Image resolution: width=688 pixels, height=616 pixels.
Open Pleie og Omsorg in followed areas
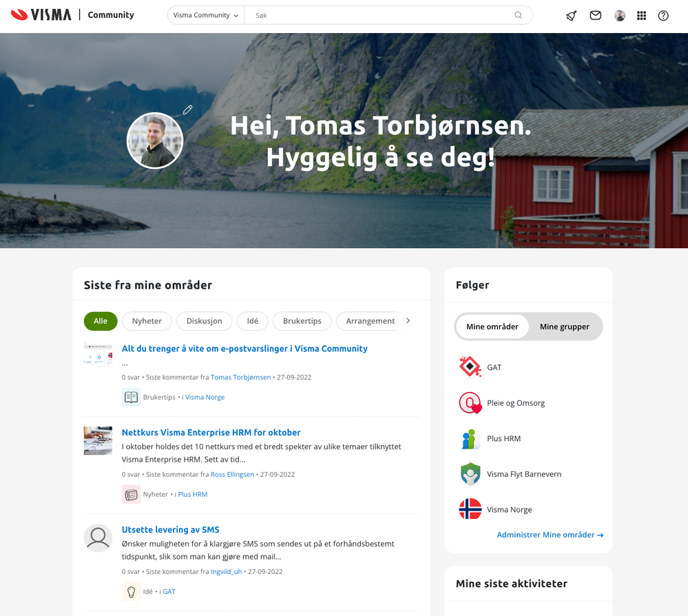(516, 403)
